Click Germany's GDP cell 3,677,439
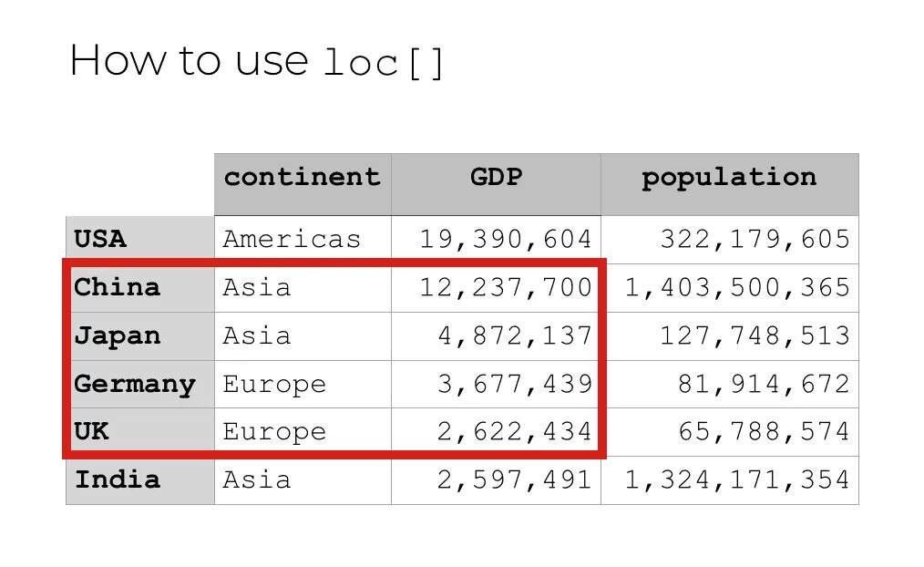 515,384
